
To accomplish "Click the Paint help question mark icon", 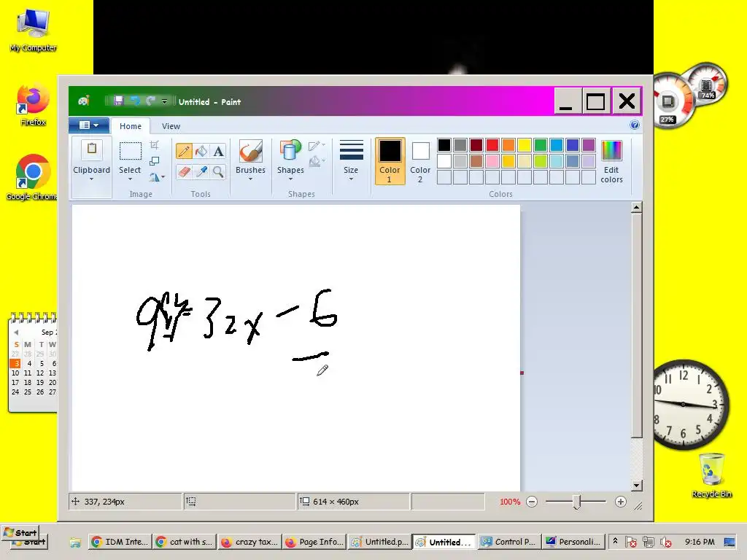I will pos(634,125).
